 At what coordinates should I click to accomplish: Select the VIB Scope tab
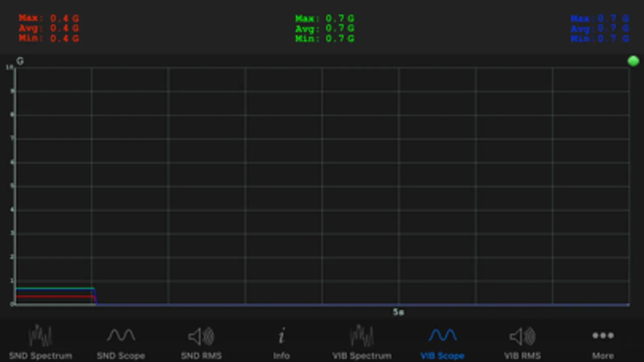[x=442, y=342]
